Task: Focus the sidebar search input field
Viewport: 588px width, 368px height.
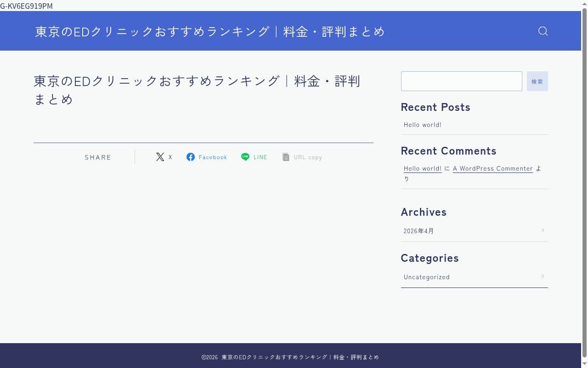Action: click(x=461, y=81)
